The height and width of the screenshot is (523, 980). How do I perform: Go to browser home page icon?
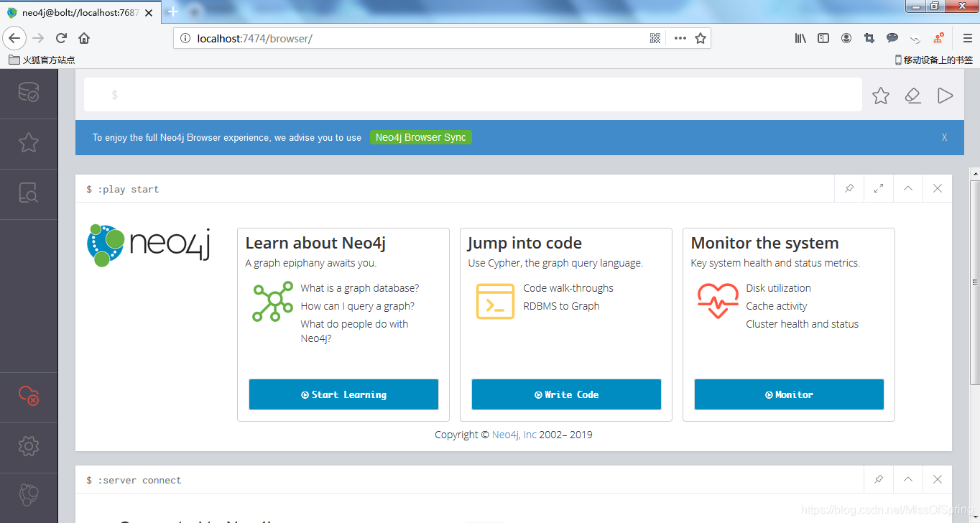pyautogui.click(x=84, y=38)
